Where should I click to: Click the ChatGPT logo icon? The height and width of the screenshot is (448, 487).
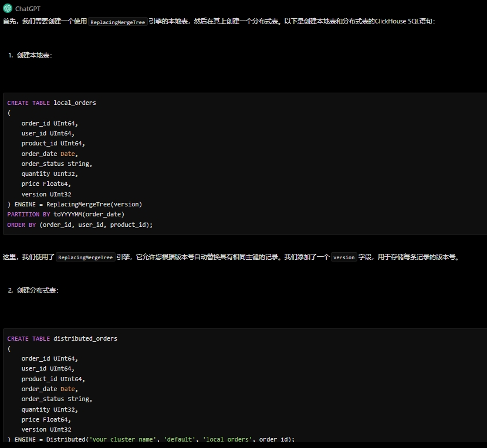point(8,8)
